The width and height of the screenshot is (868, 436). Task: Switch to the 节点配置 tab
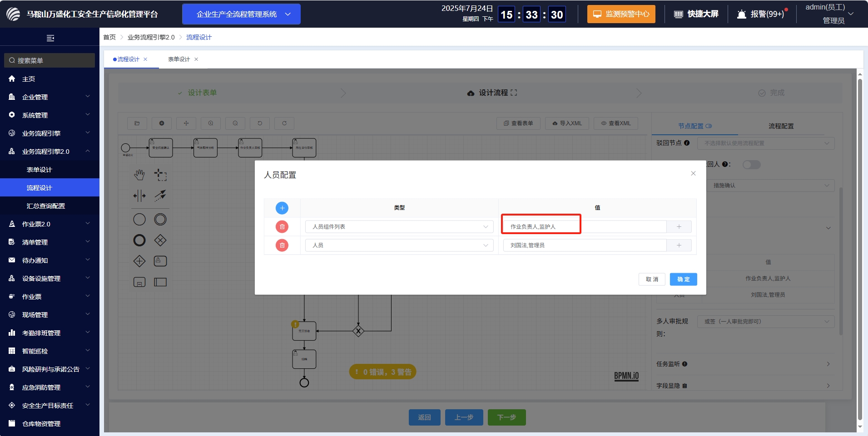coord(694,126)
